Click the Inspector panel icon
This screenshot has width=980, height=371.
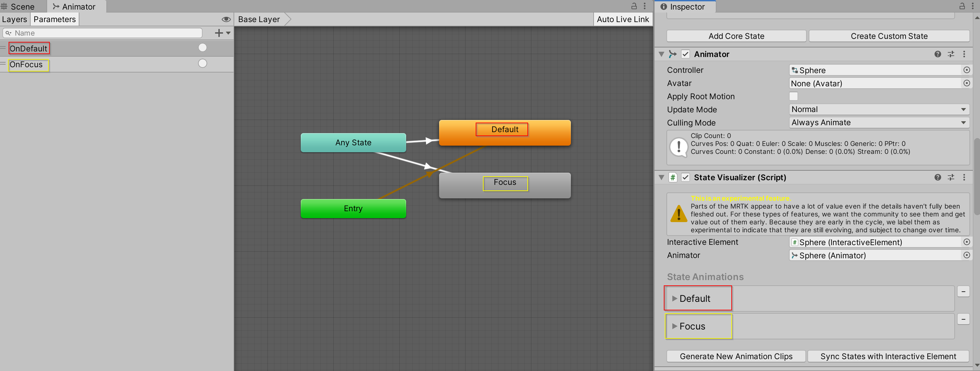coord(665,8)
